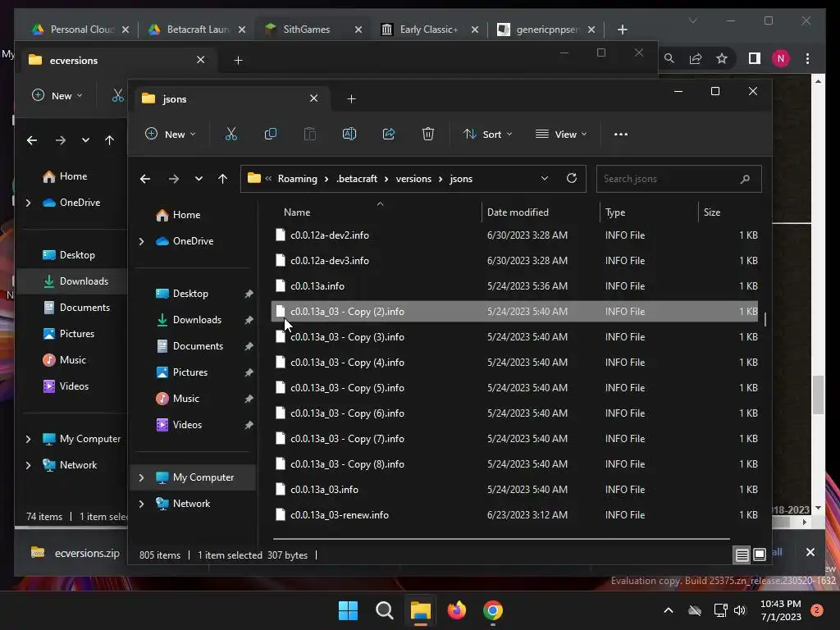Open recent locations dropdown in jsons window

pos(199,179)
